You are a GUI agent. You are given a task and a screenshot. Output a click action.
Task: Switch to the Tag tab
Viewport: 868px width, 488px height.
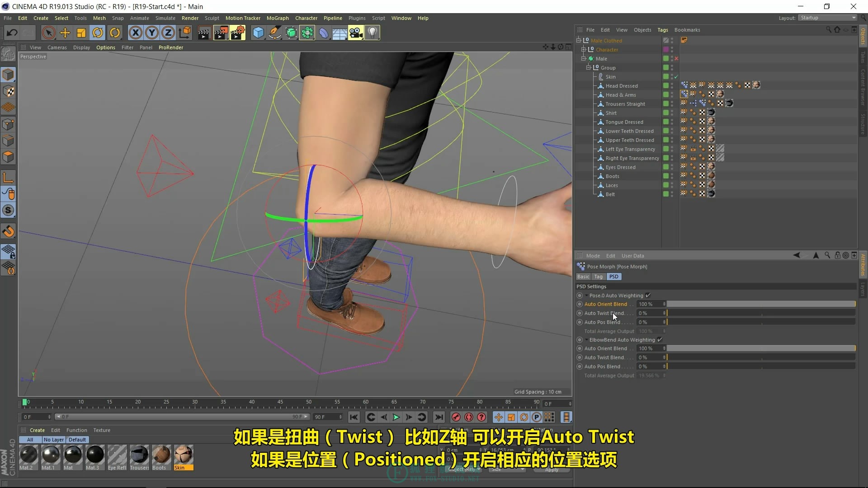[598, 277]
